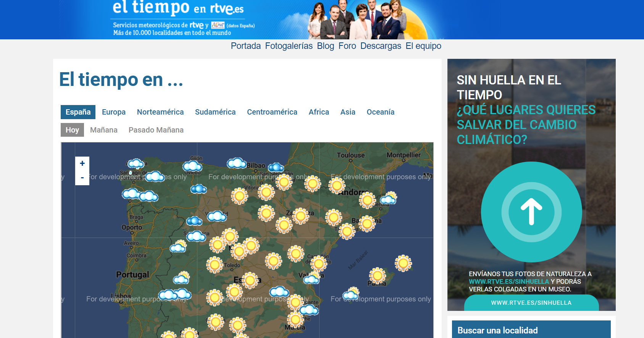644x338 pixels.
Task: Switch to the Centroamérica tab
Action: click(x=272, y=112)
